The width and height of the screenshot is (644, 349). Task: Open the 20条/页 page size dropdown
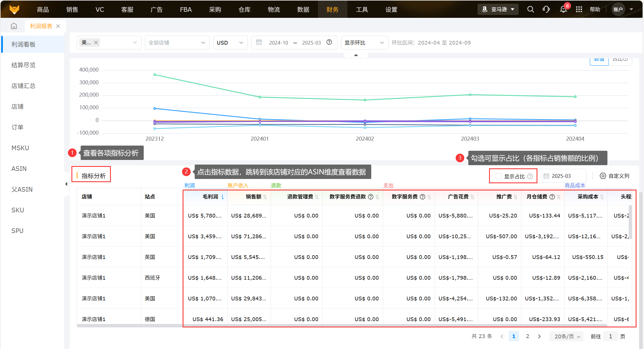[567, 336]
